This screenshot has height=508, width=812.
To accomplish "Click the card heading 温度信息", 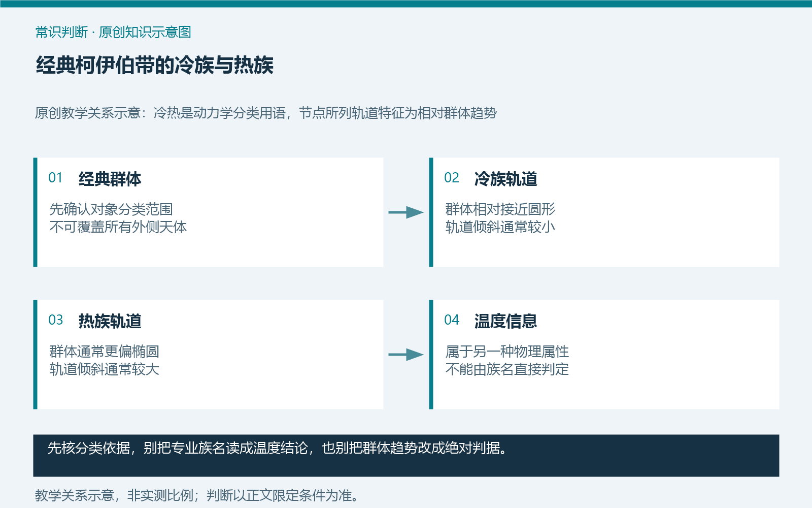I will tap(505, 321).
